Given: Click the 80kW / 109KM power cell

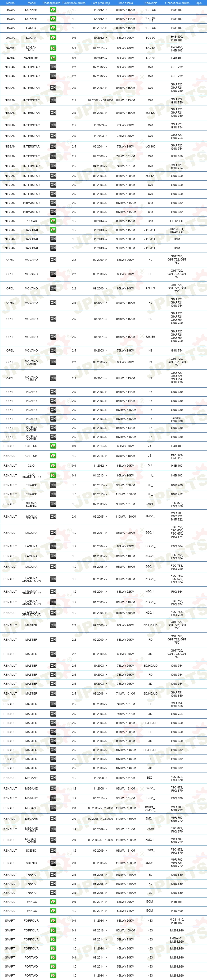Looking at the screenshot, I should (x=126, y=931).
